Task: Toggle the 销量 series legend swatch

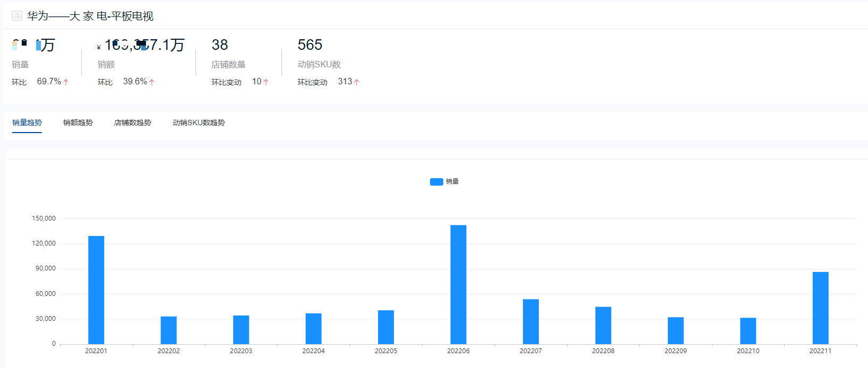Action: click(x=436, y=182)
